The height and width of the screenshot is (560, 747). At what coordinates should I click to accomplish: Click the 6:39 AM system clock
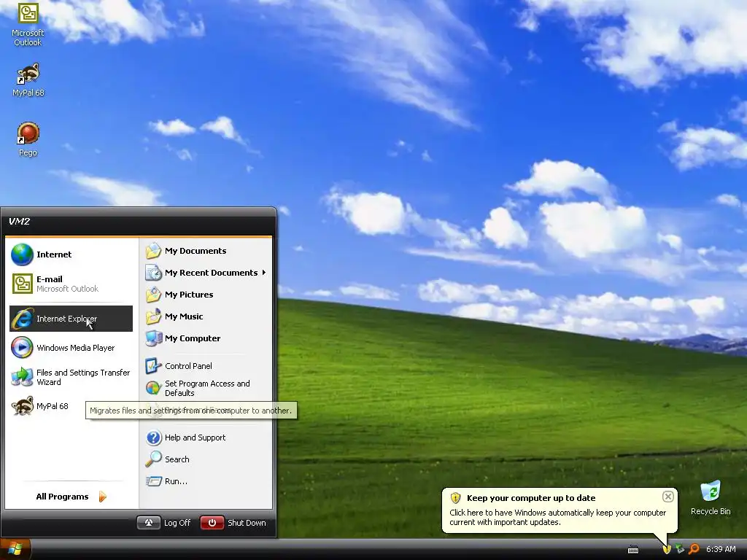(721, 550)
